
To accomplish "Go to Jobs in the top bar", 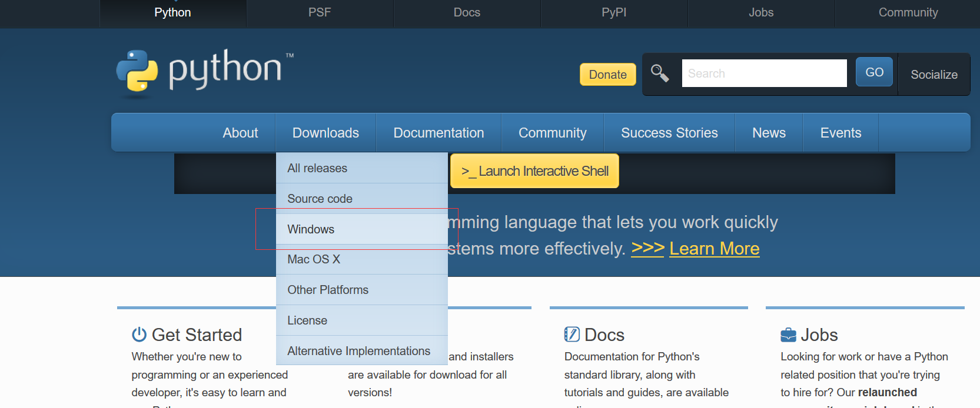I will pyautogui.click(x=761, y=13).
